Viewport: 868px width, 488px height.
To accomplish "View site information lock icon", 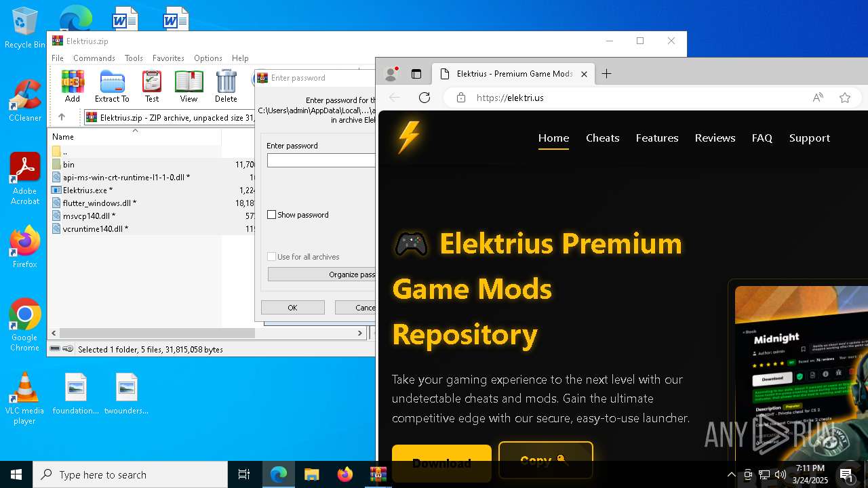I will pos(461,98).
